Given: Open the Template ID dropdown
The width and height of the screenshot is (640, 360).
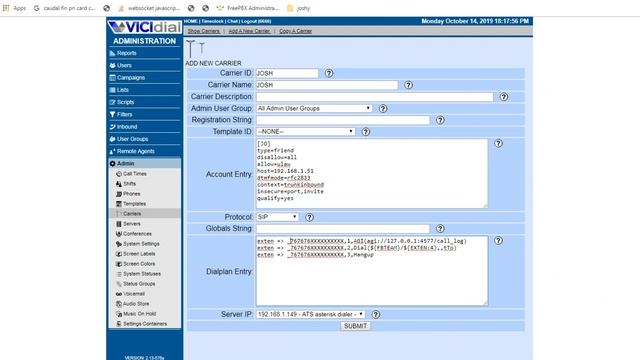Looking at the screenshot, I should point(306,132).
